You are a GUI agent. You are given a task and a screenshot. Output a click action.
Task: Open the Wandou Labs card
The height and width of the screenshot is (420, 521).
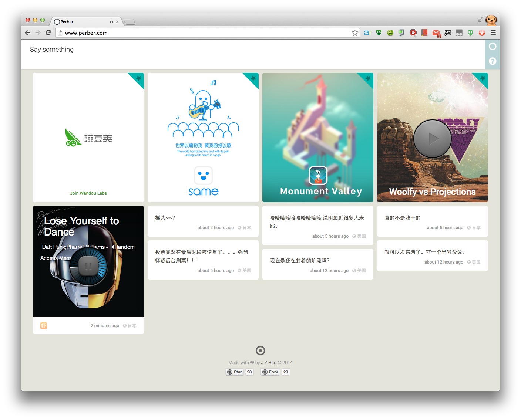[x=88, y=138]
